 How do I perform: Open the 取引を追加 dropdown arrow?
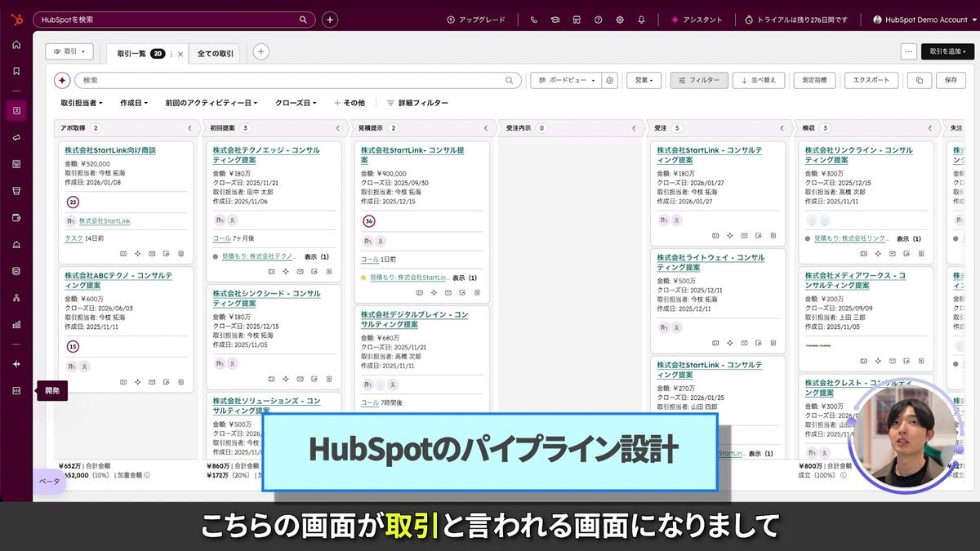(966, 51)
